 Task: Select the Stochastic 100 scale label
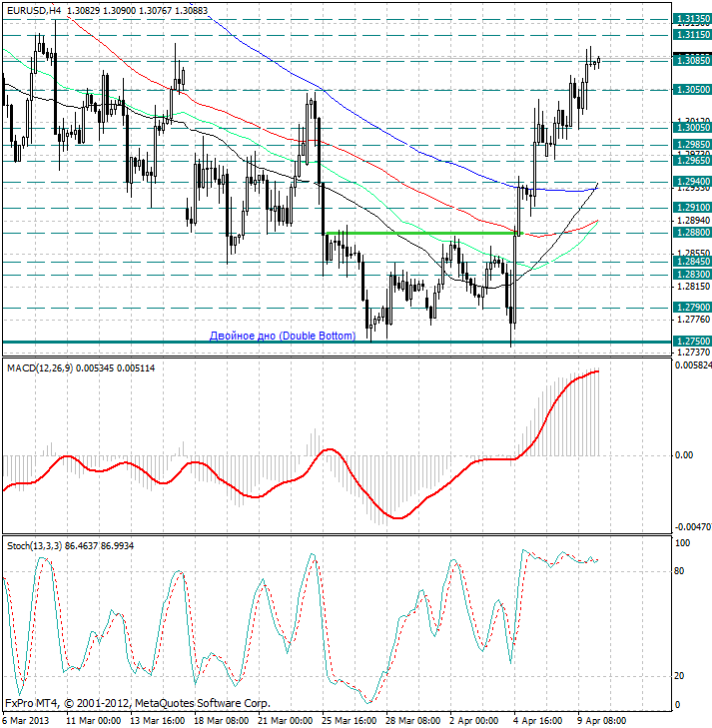pyautogui.click(x=682, y=542)
